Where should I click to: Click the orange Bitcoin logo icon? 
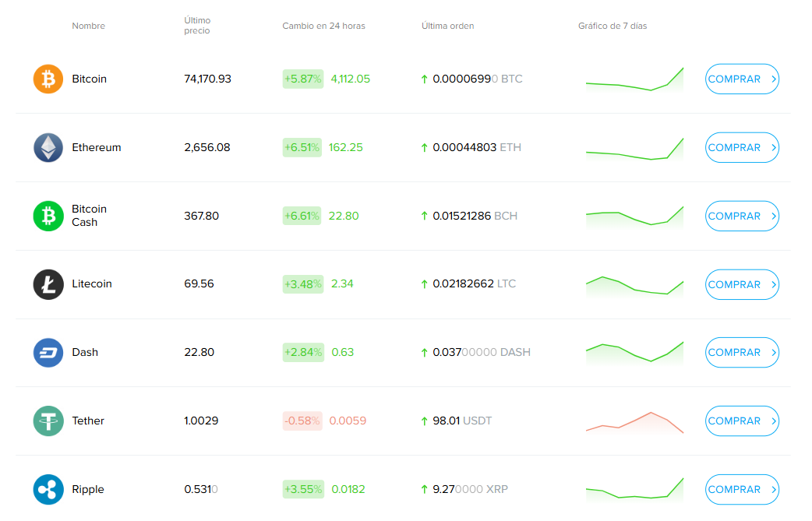(x=48, y=79)
